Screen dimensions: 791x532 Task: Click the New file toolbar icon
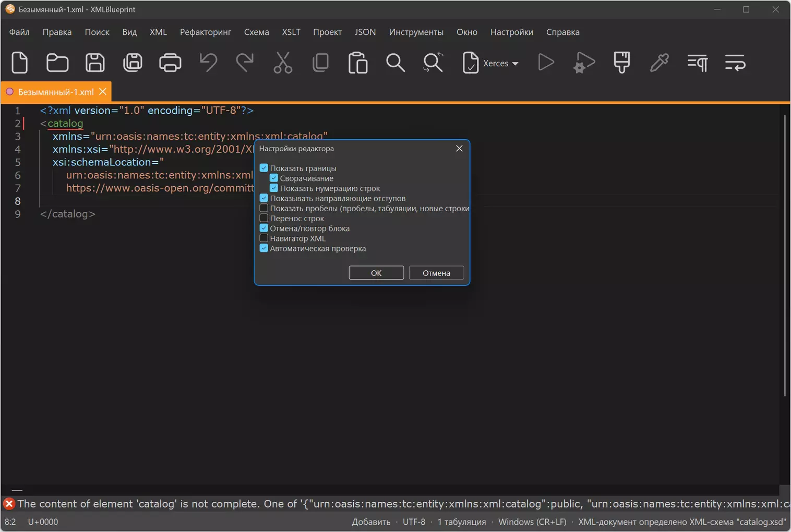coord(20,63)
